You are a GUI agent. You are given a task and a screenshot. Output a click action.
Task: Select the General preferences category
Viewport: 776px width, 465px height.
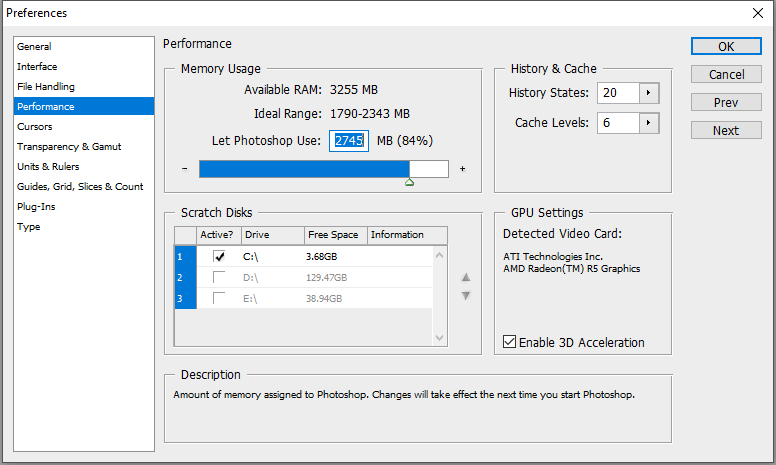tap(35, 47)
